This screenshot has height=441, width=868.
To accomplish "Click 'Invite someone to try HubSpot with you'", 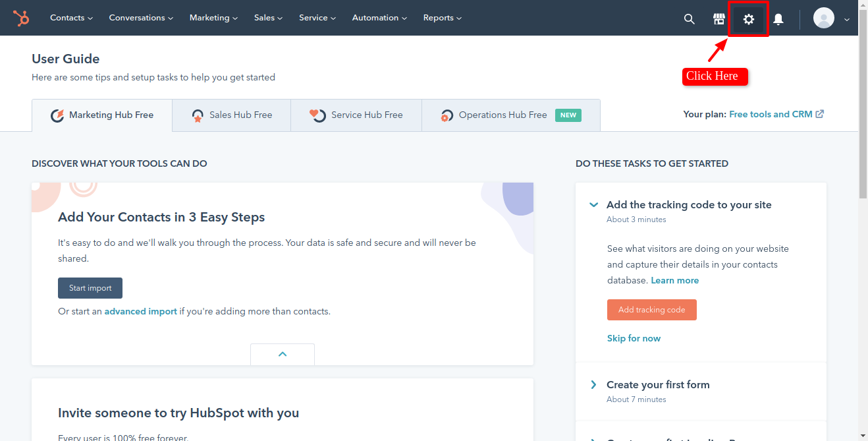I will [x=178, y=413].
